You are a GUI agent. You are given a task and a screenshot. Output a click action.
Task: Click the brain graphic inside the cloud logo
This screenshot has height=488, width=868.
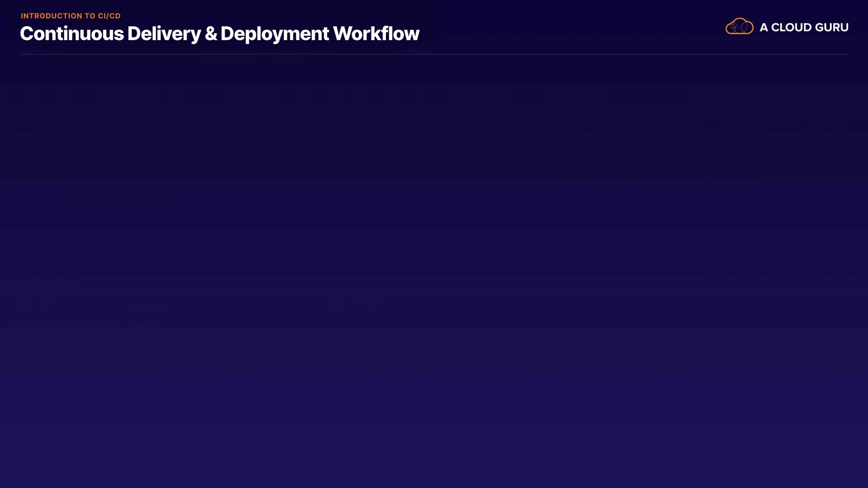pos(740,28)
